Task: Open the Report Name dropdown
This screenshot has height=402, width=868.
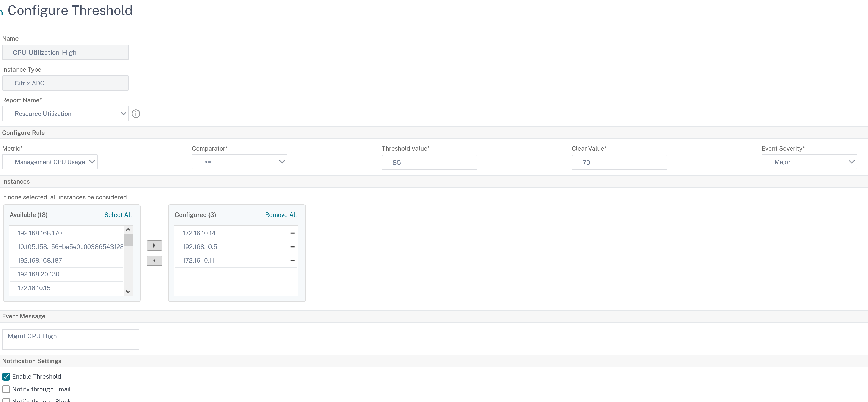Action: tap(65, 114)
